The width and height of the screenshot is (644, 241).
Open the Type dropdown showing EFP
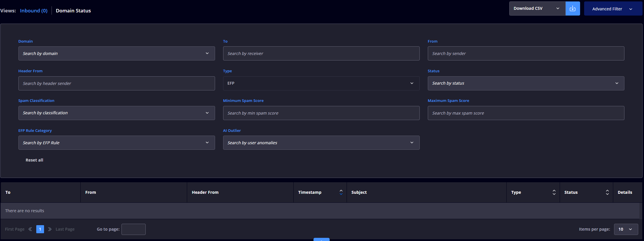(x=321, y=83)
